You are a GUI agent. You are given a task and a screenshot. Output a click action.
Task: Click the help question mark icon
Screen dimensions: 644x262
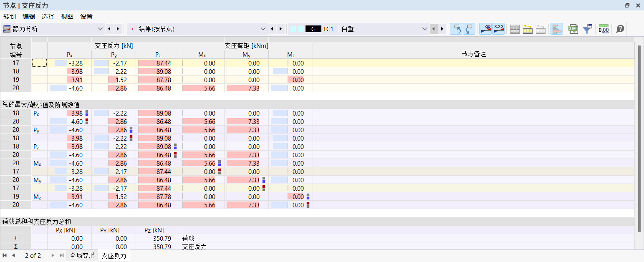pos(620,29)
